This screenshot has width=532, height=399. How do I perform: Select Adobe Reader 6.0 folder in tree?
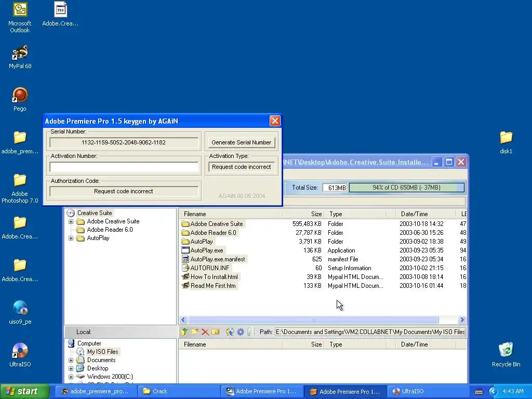click(x=110, y=230)
